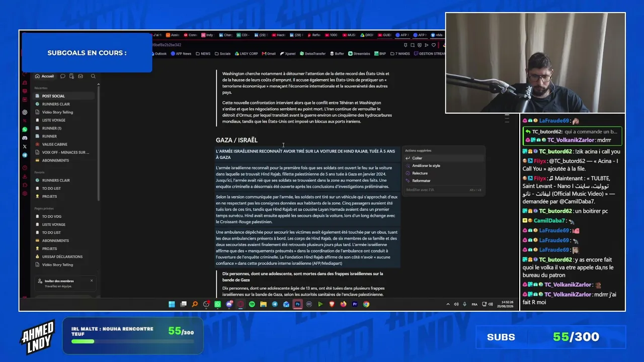Screen dimensions: 644x362
Task: Open Google Chrome from the taskbar
Action: pyautogui.click(x=366, y=304)
